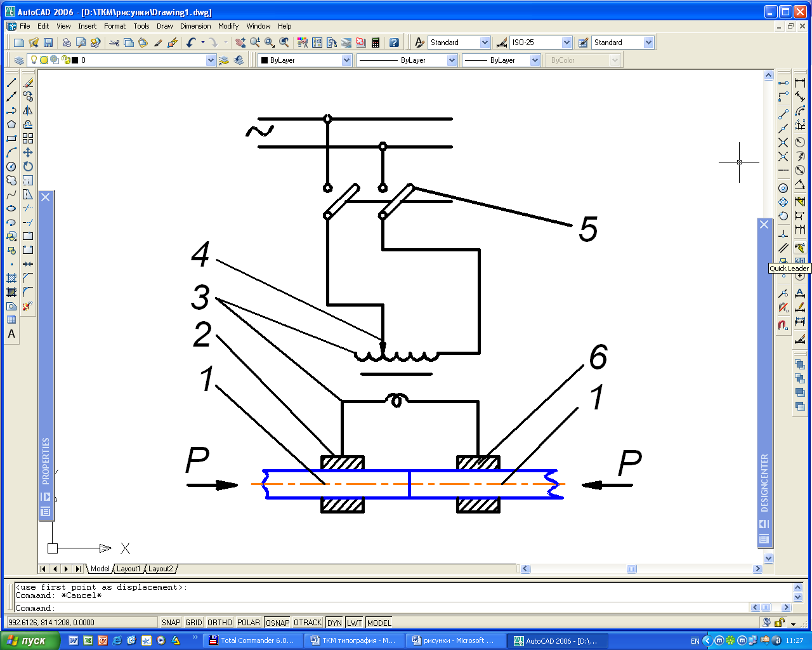
Task: Toggle ORTHO mode in status bar
Action: (219, 623)
